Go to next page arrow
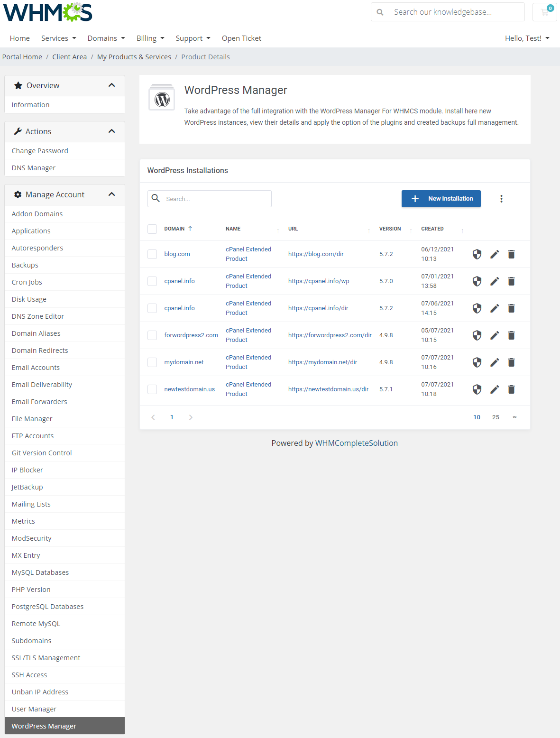 (191, 417)
